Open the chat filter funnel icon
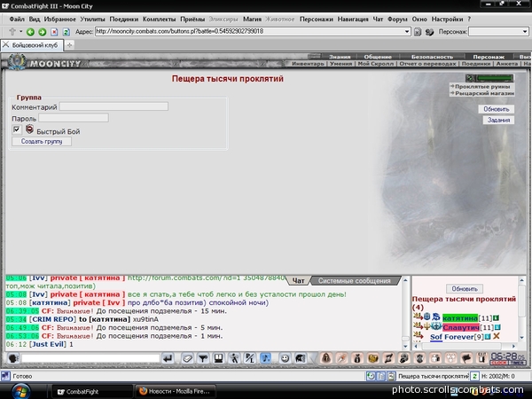The image size is (532, 399). [203, 358]
